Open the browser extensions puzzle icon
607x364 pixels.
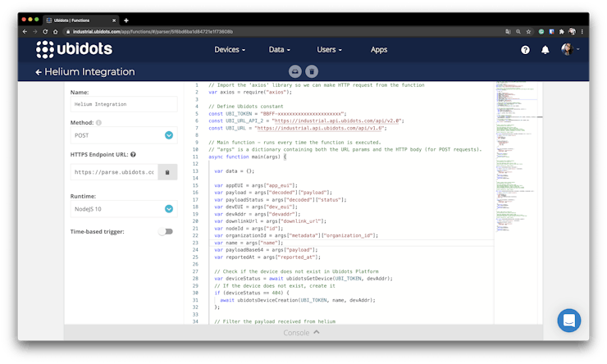[x=562, y=32]
